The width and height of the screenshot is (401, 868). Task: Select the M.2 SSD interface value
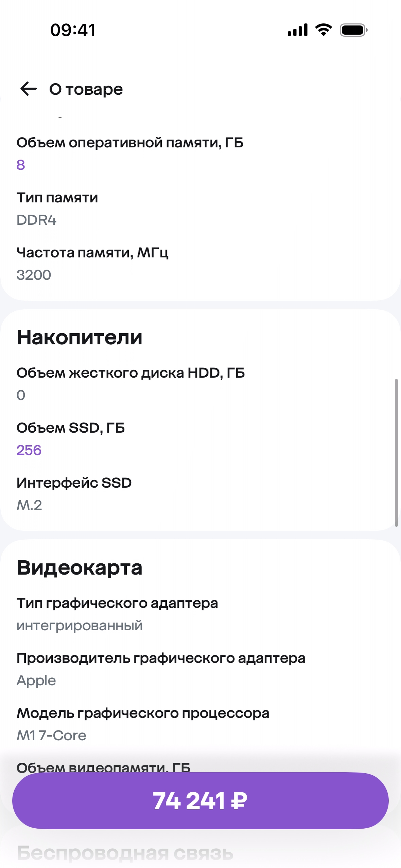[x=30, y=505]
